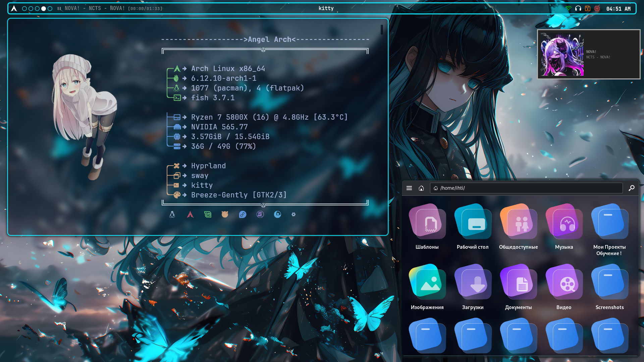Click the green Wi-Fi status icon
This screenshot has height=362, width=644.
pyautogui.click(x=568, y=9)
